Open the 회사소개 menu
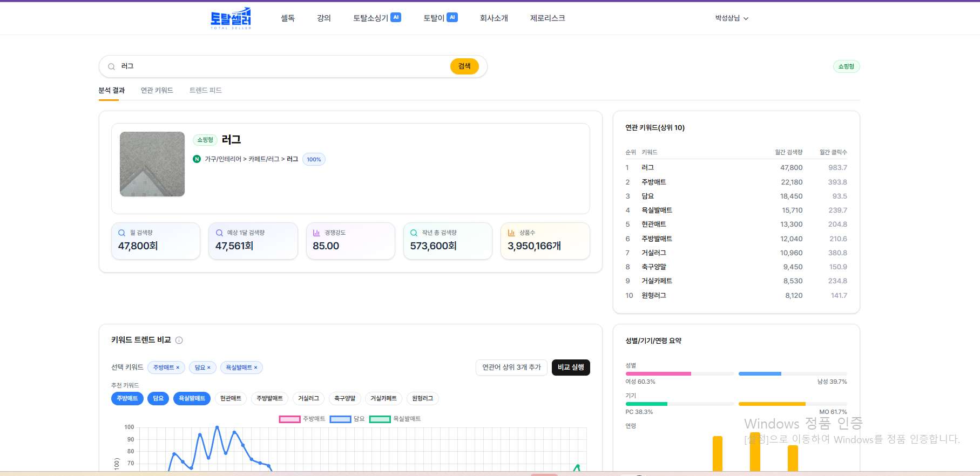 tap(494, 18)
